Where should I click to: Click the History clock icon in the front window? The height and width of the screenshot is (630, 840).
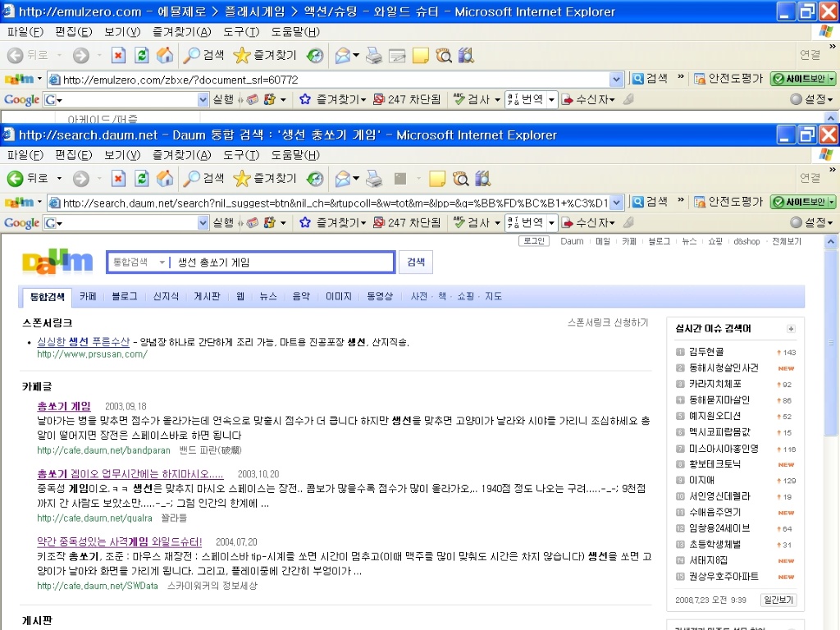pyautogui.click(x=315, y=178)
